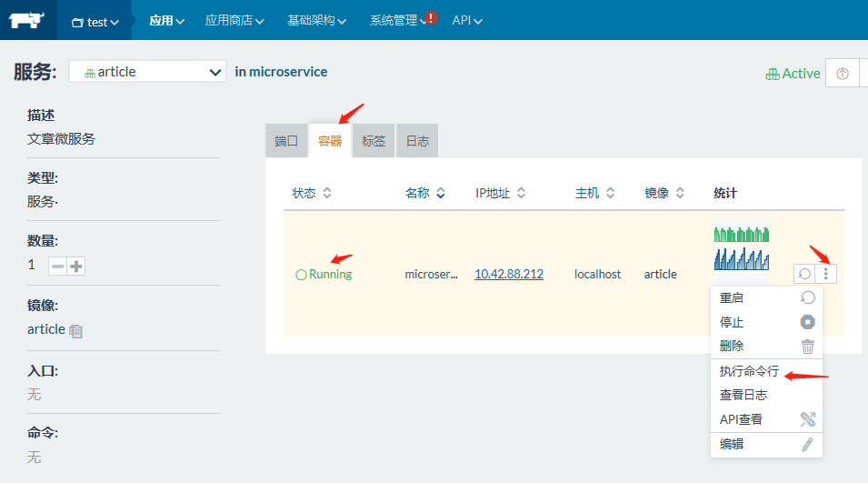868x483 pixels.
Task: Click the Running status of the container
Action: click(324, 274)
